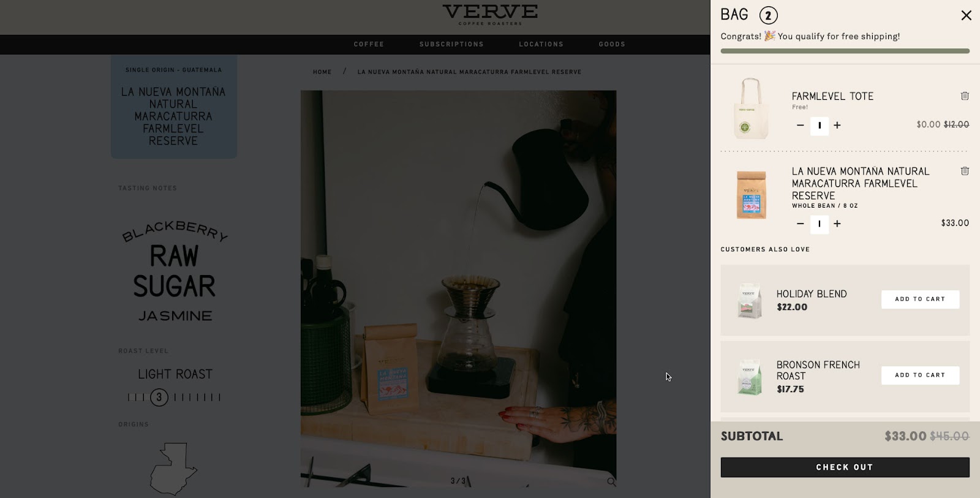Image resolution: width=980 pixels, height=498 pixels.
Task: Add Bronson French Roast to cart
Action: click(920, 375)
